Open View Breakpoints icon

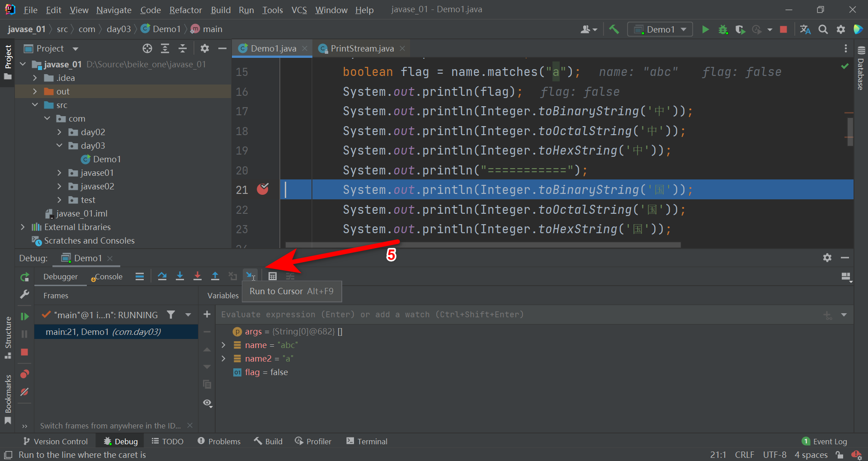(25, 374)
